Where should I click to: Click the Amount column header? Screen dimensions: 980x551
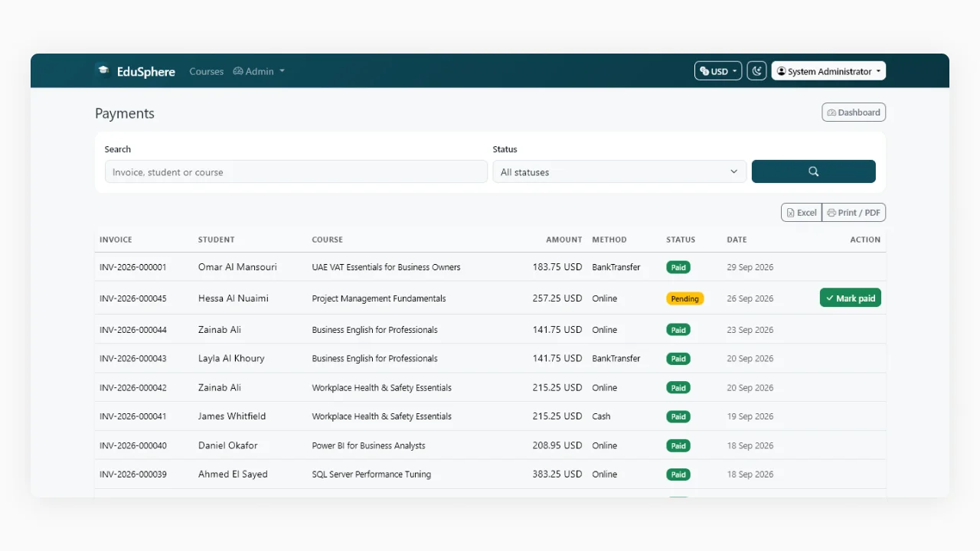(564, 240)
